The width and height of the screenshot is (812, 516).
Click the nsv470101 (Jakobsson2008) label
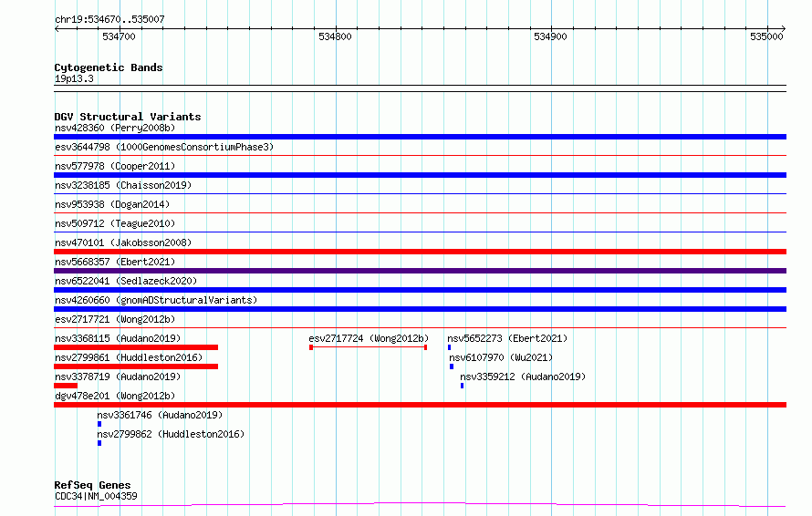(123, 243)
